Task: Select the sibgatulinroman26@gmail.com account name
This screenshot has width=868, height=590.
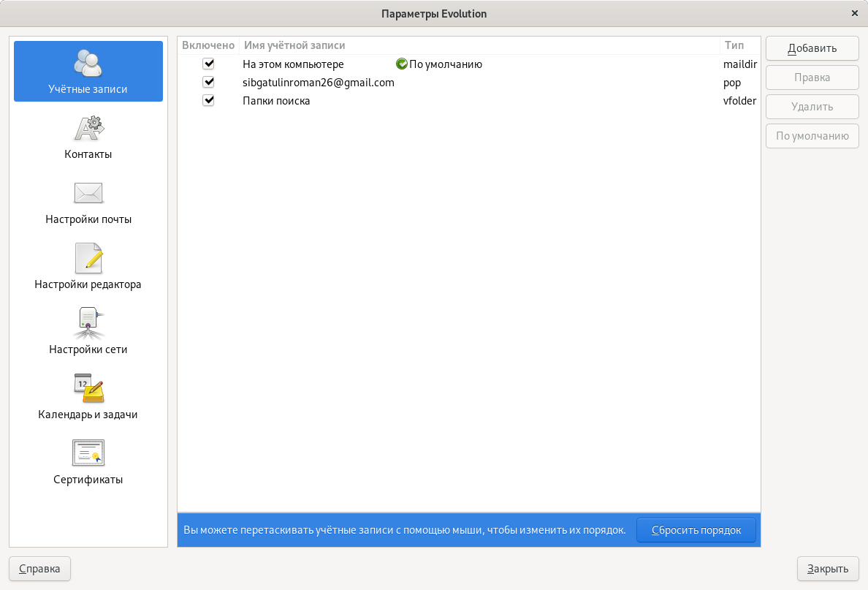Action: point(319,83)
